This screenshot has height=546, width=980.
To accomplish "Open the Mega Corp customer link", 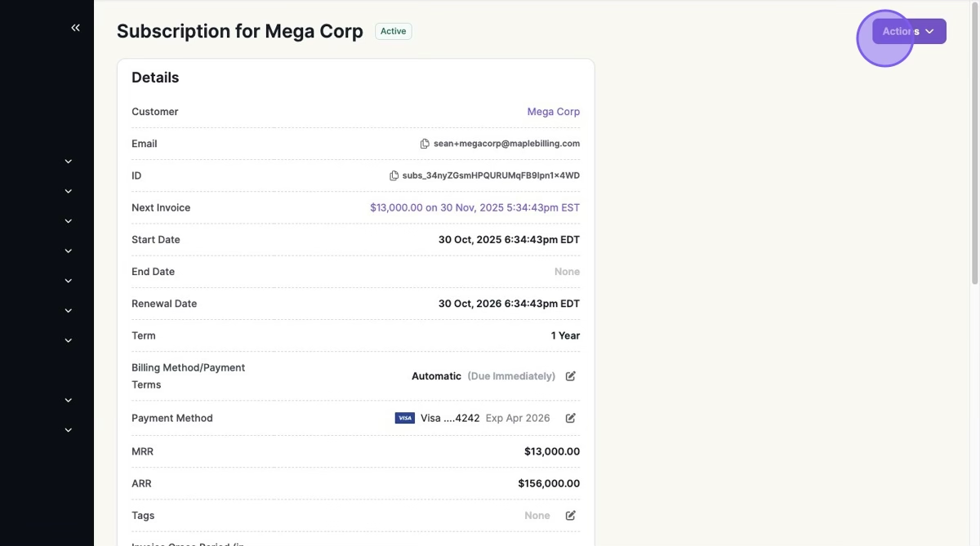I will coord(553,112).
